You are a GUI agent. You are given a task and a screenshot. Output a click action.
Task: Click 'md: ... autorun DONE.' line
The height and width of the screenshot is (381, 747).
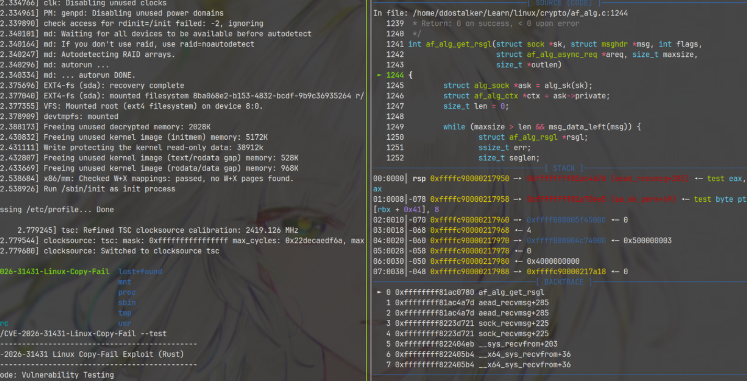(x=68, y=75)
